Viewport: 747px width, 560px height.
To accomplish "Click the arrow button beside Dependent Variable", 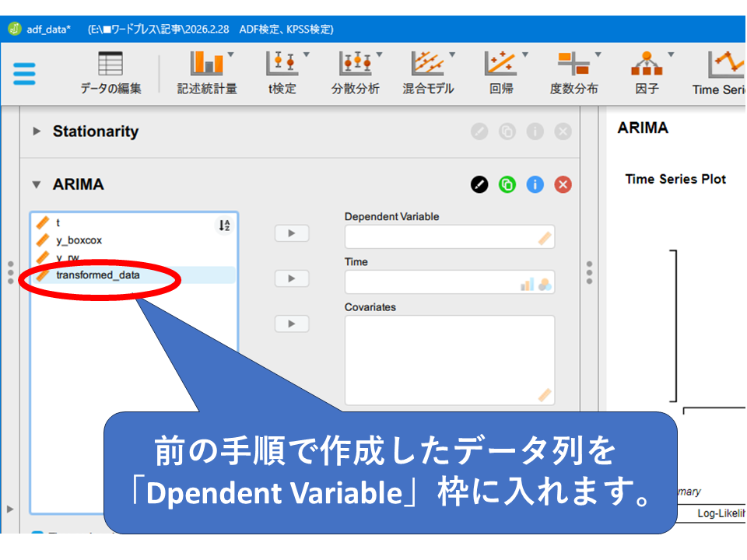I will tap(292, 233).
